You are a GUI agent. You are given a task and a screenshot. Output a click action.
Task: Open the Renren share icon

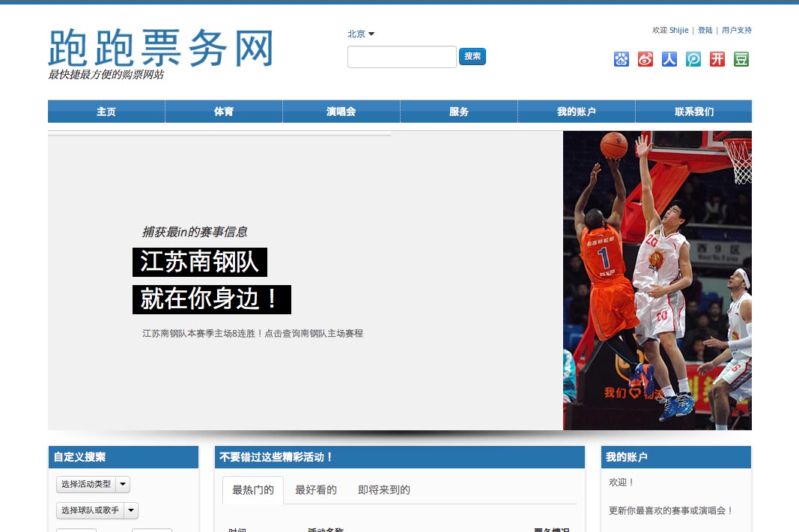pyautogui.click(x=669, y=59)
